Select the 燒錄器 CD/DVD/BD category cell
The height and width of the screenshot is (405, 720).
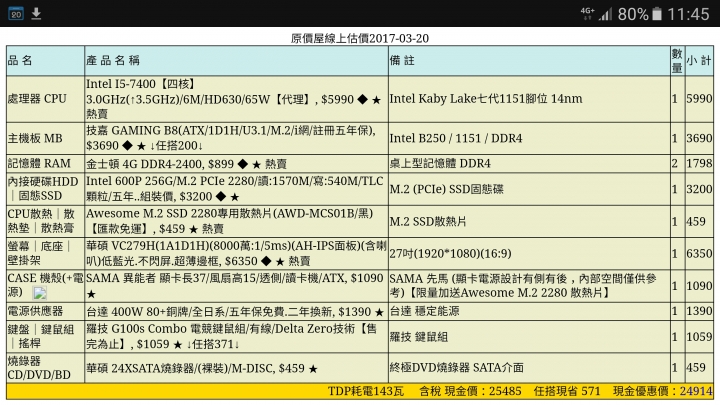(45, 368)
